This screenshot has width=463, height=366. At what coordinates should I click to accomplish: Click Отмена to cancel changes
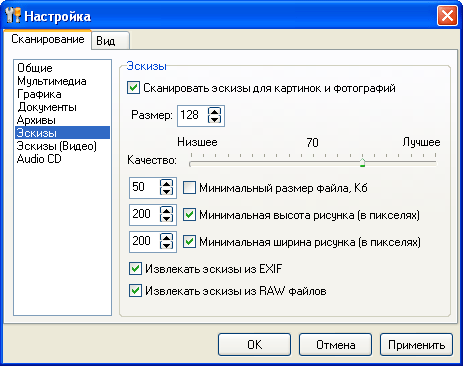pyautogui.click(x=335, y=345)
